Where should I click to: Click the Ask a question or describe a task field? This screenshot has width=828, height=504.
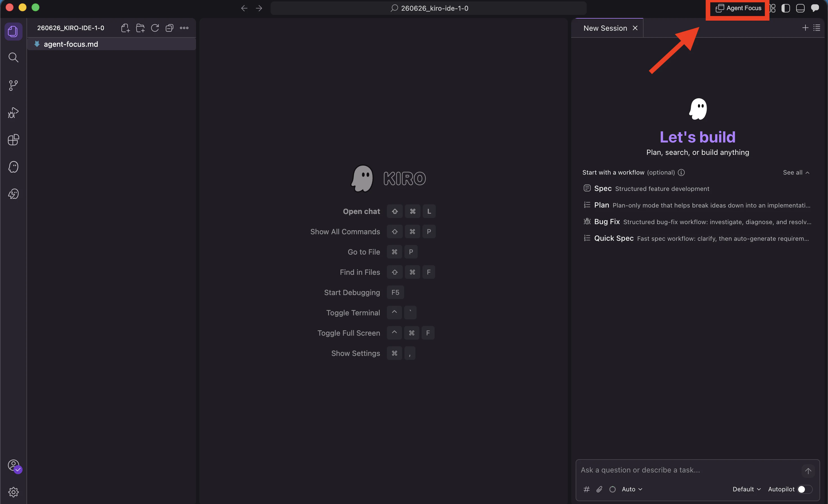pos(689,470)
